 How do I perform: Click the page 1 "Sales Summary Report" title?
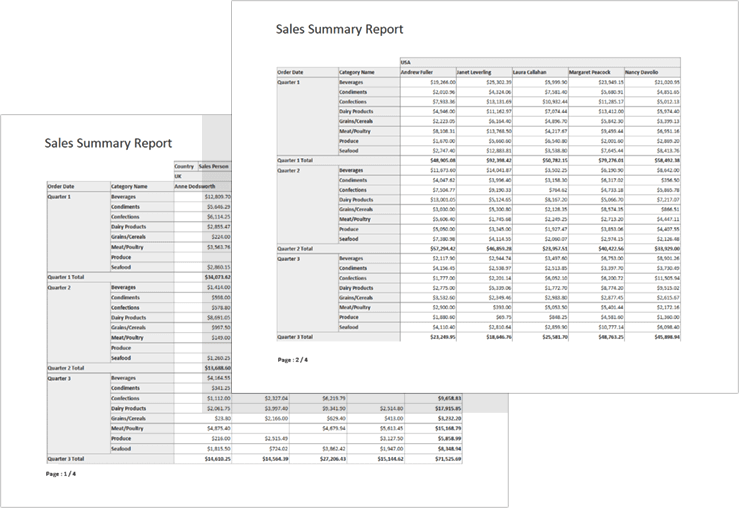tap(108, 143)
